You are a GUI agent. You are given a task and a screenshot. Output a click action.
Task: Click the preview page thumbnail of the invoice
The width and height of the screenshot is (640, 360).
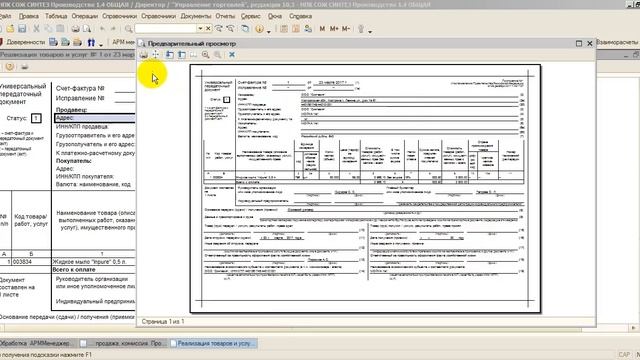pos(365,189)
